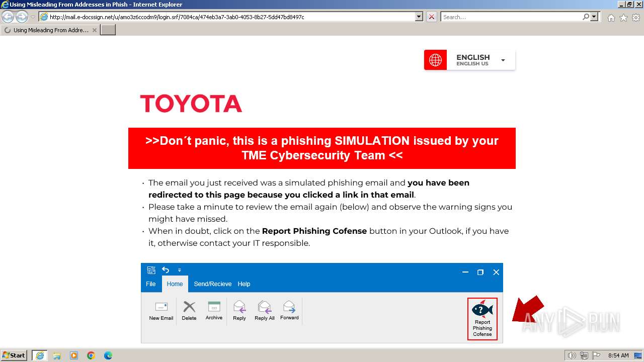Open a new blank tab

(108, 30)
